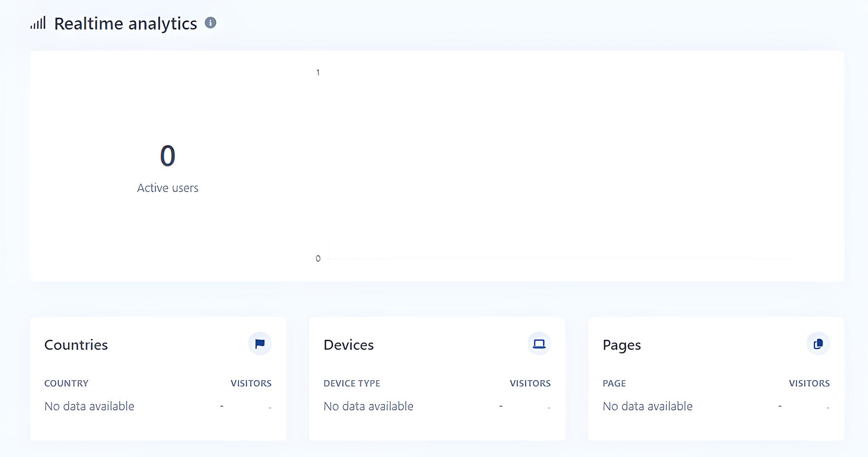Click the active users count of 0
The width and height of the screenshot is (868, 457).
[x=168, y=156]
